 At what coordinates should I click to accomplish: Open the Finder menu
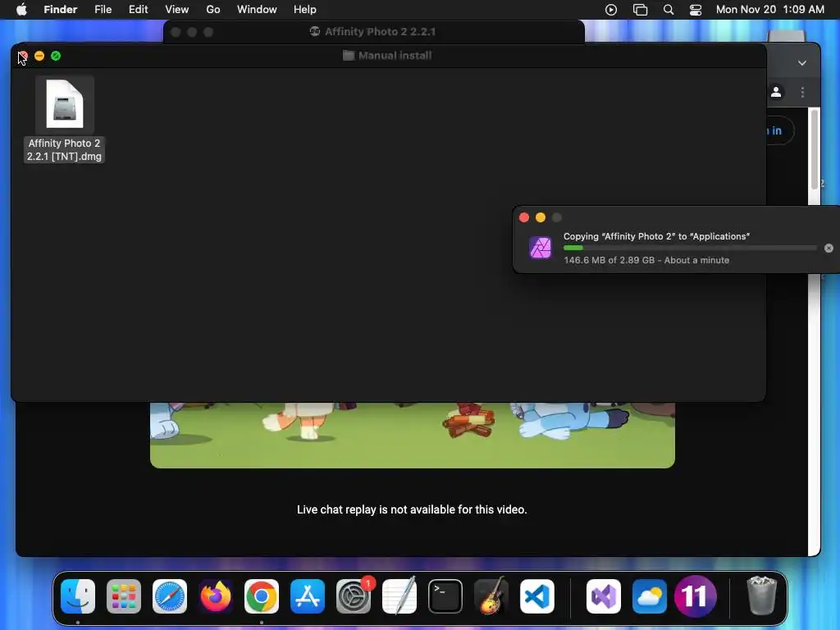point(61,10)
